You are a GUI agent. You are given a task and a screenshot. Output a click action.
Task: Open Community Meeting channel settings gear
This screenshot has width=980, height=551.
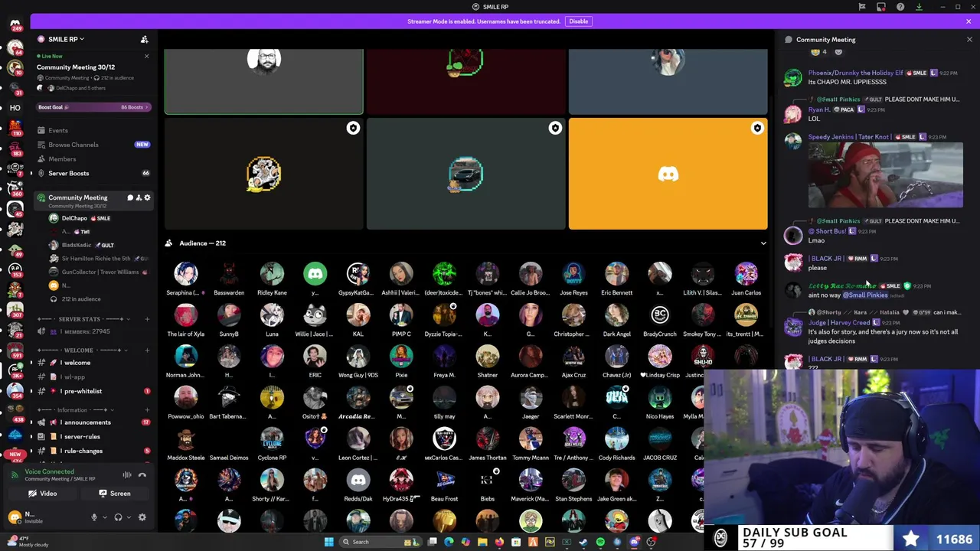(147, 197)
